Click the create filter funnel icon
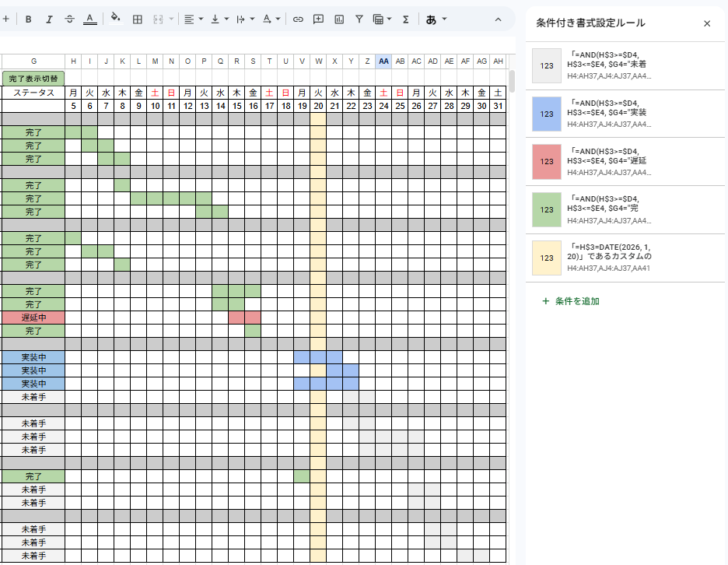This screenshot has width=728, height=565. (359, 19)
